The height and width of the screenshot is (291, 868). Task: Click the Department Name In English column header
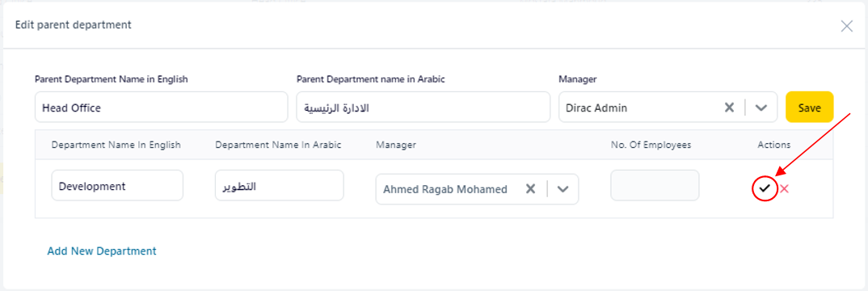click(116, 145)
